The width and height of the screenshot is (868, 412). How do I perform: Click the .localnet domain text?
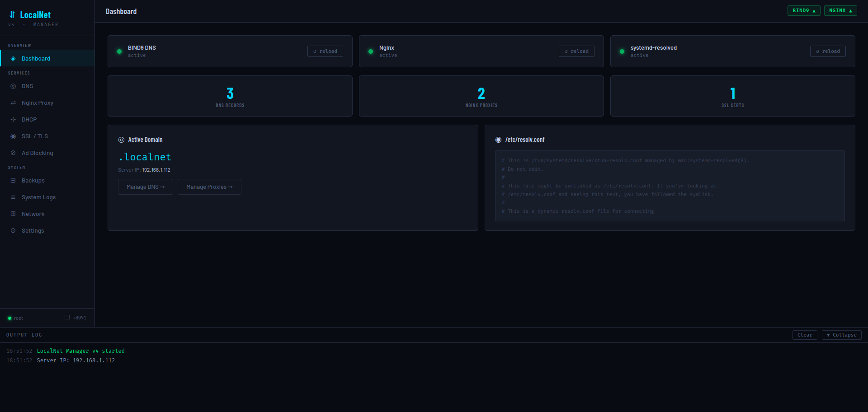tap(145, 157)
